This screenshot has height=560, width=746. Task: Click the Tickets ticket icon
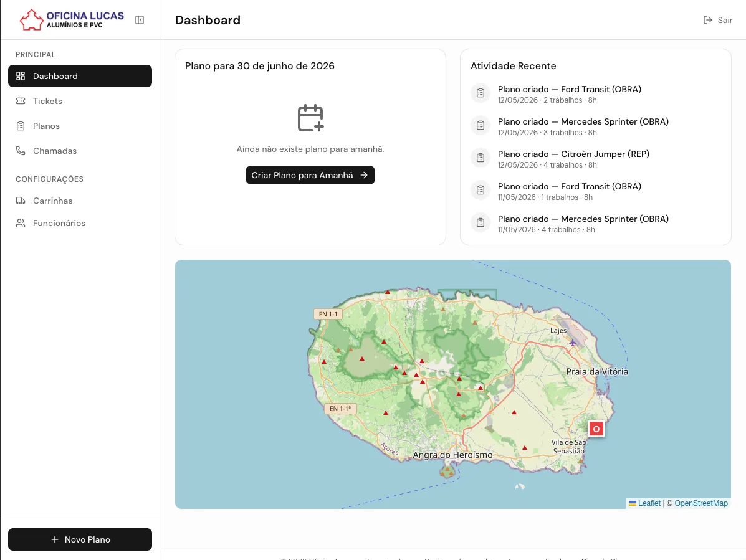21,101
